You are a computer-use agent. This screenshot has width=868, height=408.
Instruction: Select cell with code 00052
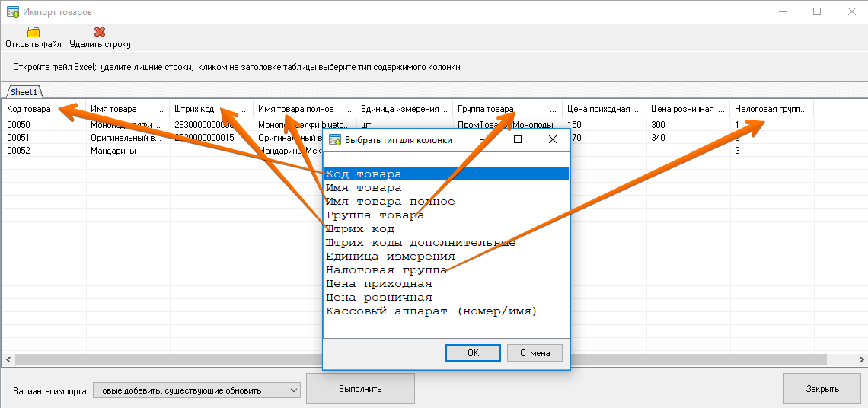44,150
